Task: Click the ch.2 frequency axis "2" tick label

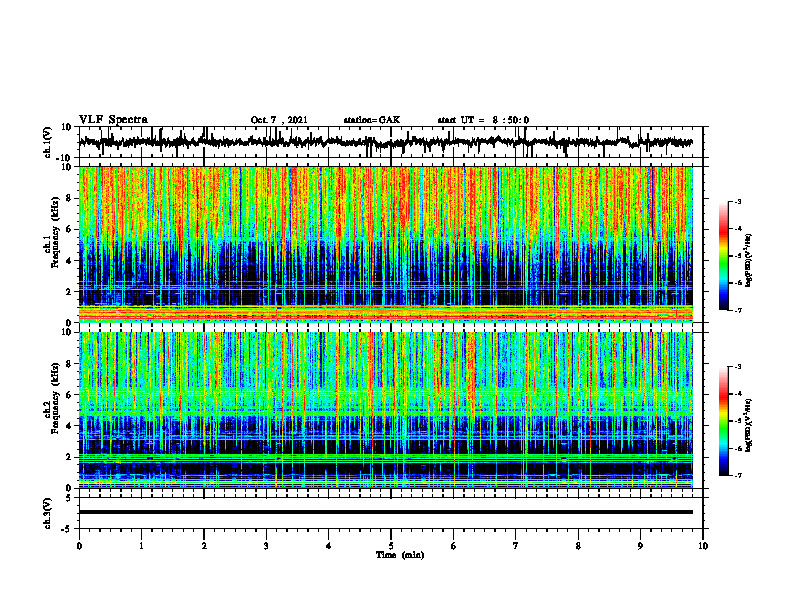Action: click(x=71, y=457)
